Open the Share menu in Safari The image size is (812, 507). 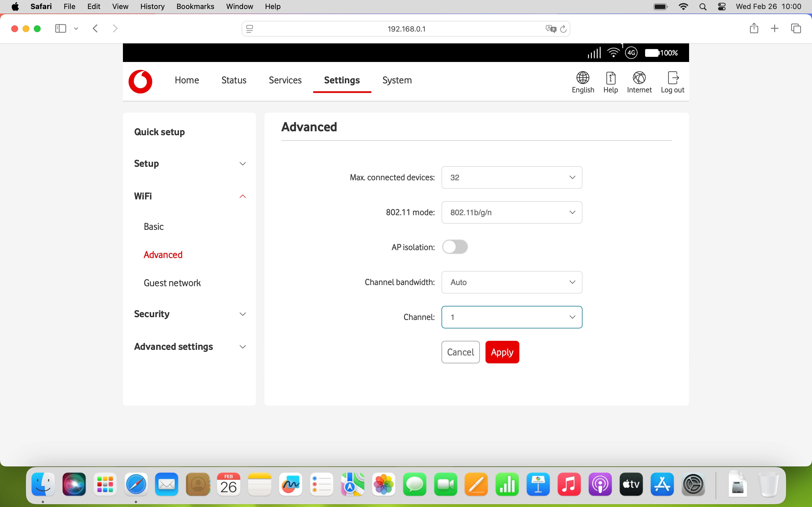pyautogui.click(x=754, y=28)
